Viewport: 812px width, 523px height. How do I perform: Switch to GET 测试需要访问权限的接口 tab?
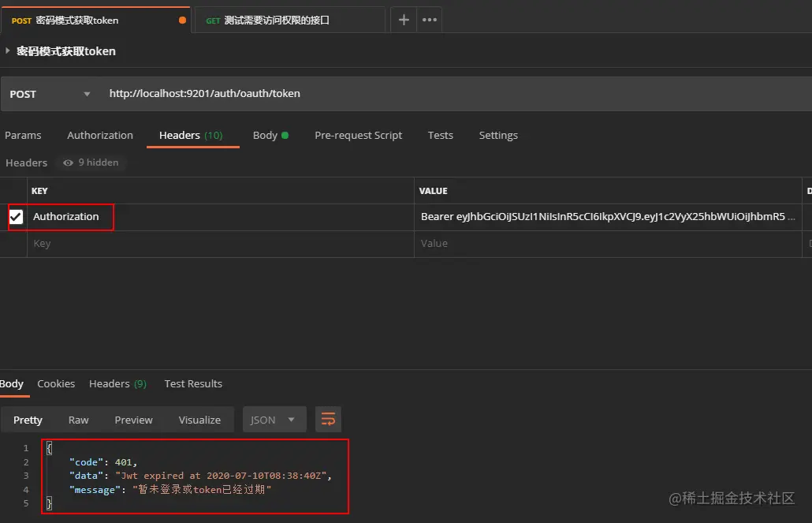point(289,21)
